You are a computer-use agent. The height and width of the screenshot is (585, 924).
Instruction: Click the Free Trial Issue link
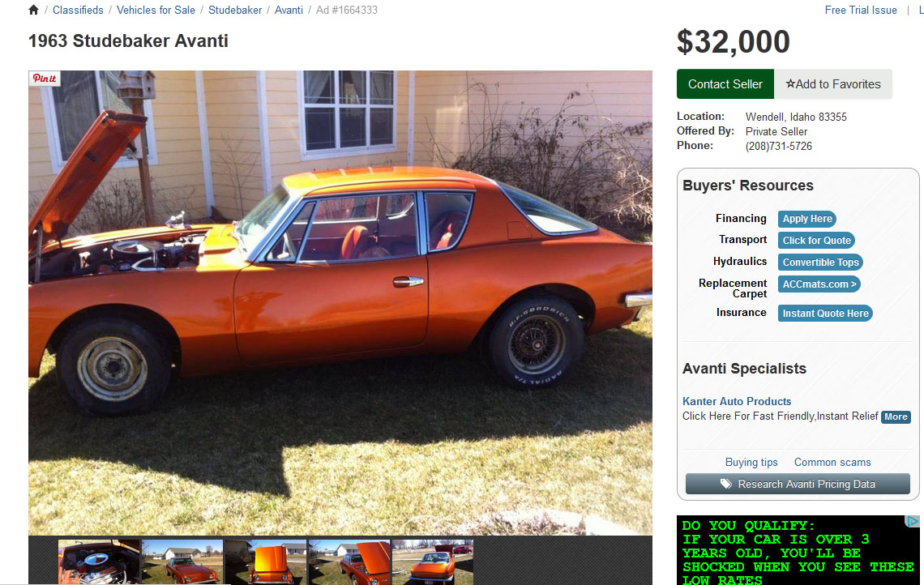pos(860,10)
